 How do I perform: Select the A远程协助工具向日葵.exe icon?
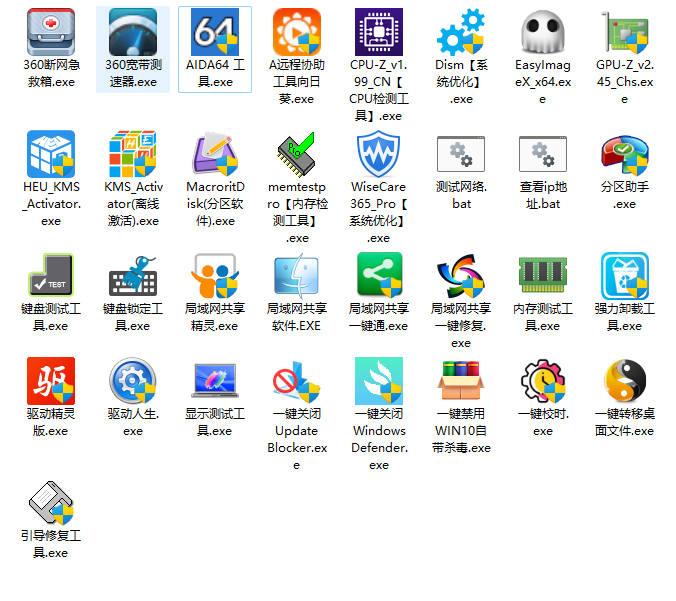coord(297,32)
